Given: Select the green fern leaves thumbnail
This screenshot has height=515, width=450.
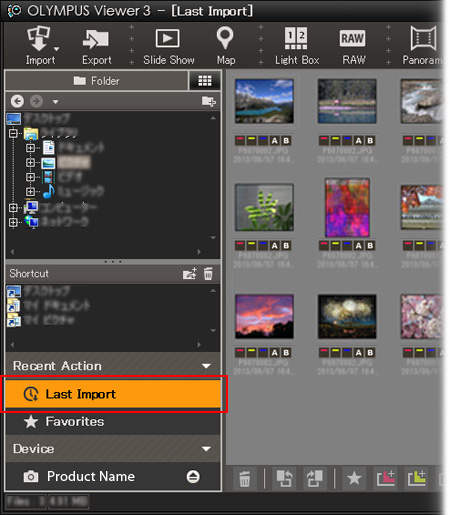Looking at the screenshot, I should click(264, 207).
